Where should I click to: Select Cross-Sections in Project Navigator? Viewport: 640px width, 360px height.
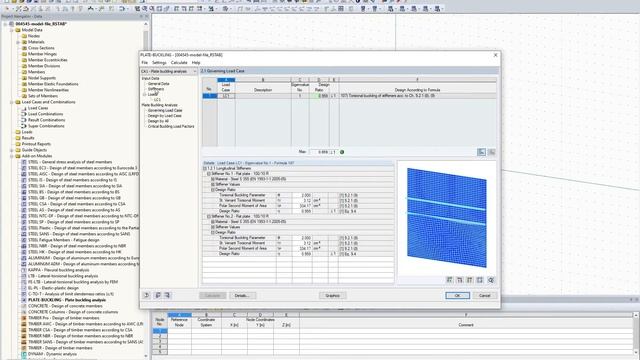click(x=41, y=48)
